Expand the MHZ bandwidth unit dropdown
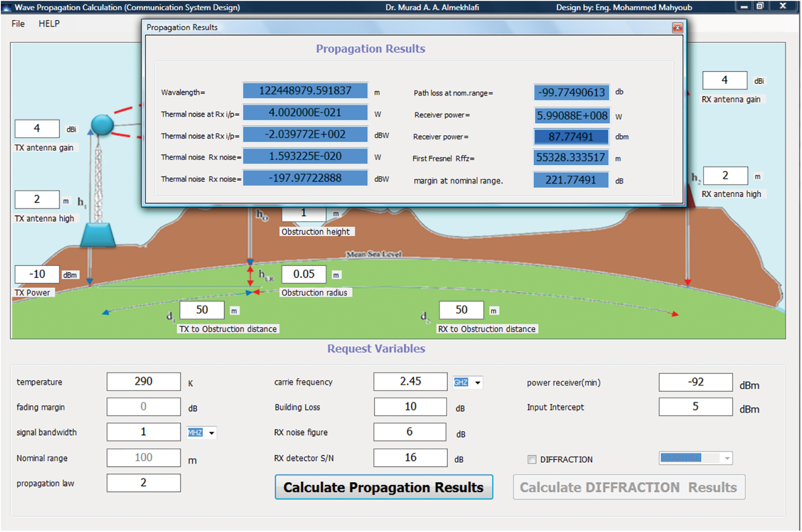802x532 pixels. click(x=212, y=433)
